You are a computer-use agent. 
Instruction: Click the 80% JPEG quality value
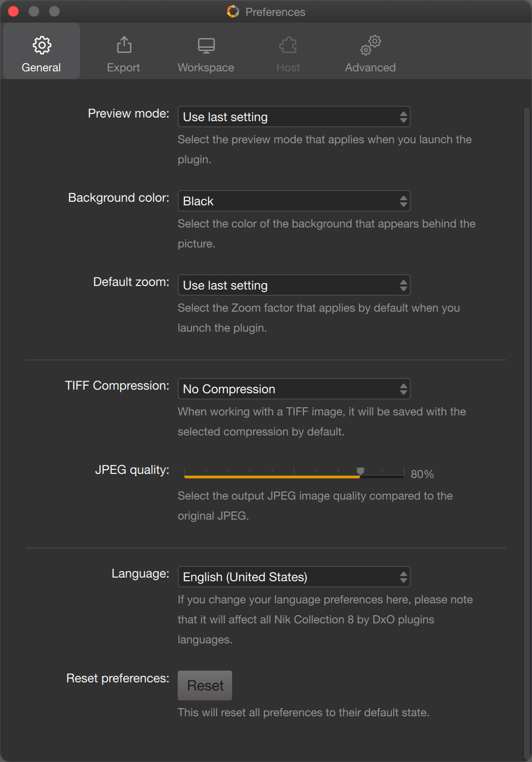click(x=422, y=474)
